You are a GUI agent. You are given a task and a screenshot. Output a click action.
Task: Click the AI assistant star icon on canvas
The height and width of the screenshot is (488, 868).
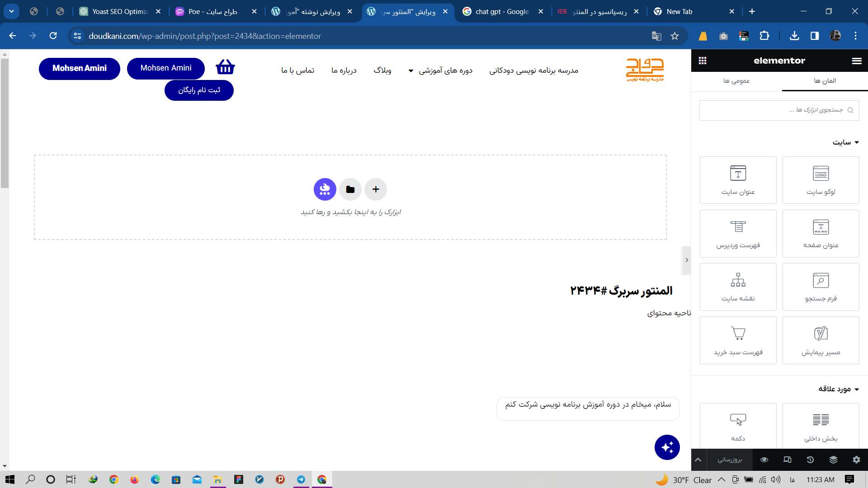coord(667,447)
